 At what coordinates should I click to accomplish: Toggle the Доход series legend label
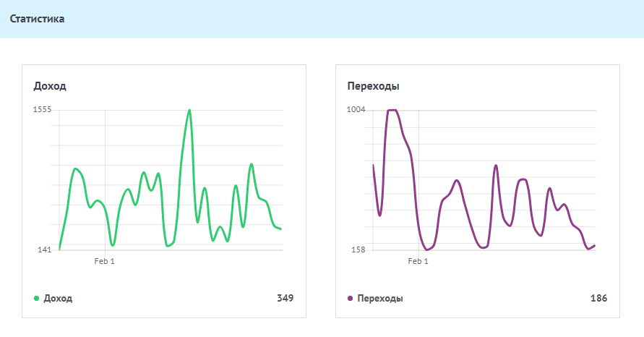click(58, 298)
